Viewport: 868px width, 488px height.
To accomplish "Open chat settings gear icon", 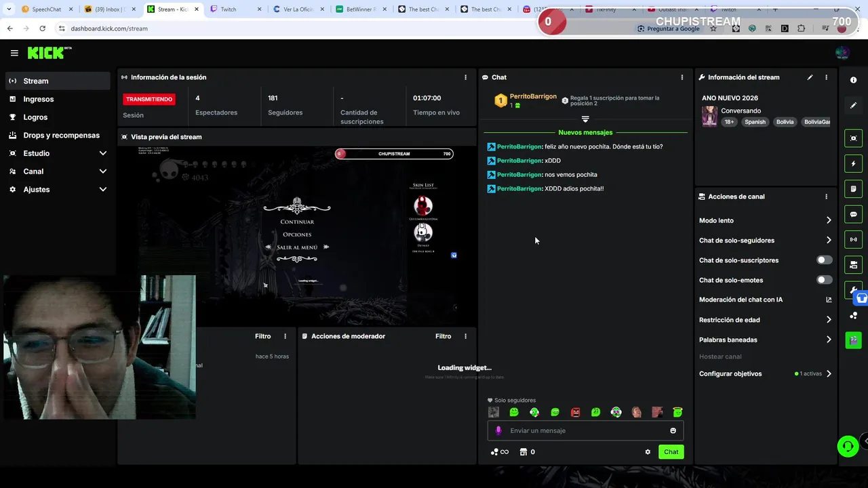I will point(648,452).
